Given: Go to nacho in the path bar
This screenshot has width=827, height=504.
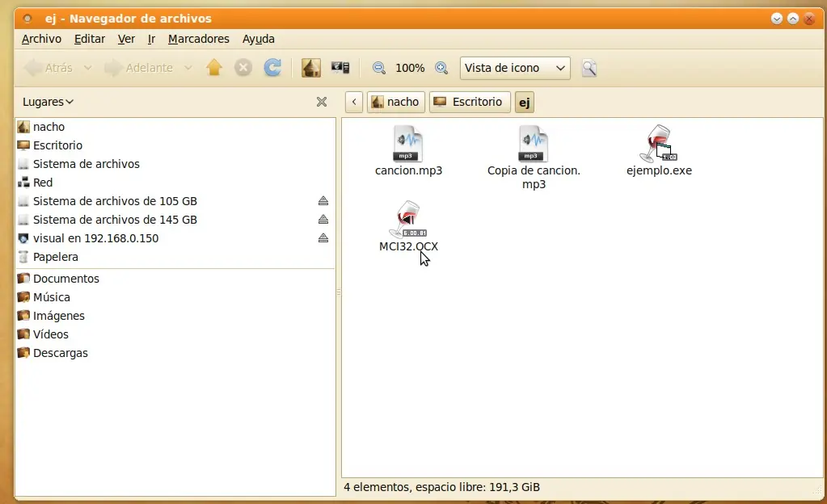Looking at the screenshot, I should (395, 102).
